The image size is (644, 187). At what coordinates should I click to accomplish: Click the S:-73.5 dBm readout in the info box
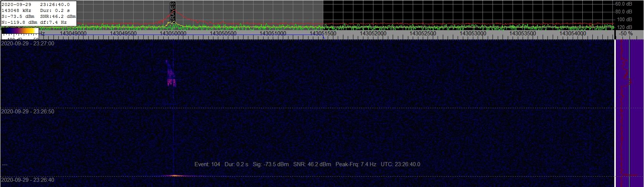point(18,16)
